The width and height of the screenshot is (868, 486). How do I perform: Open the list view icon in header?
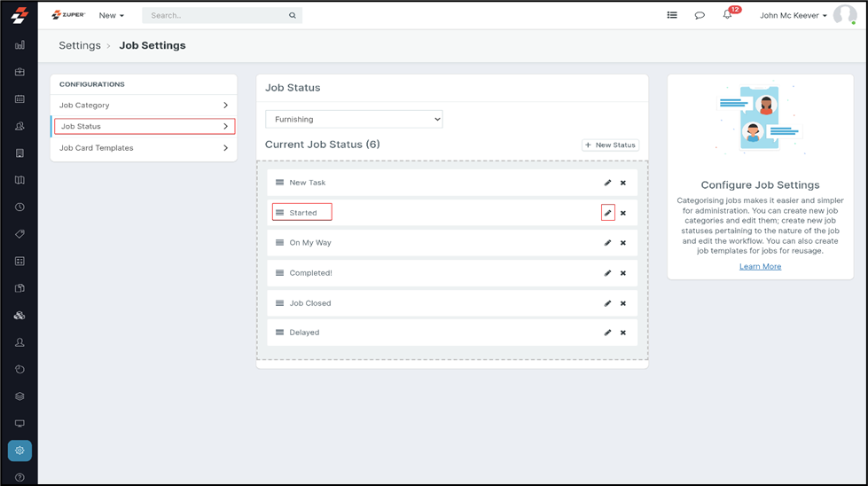pos(672,15)
